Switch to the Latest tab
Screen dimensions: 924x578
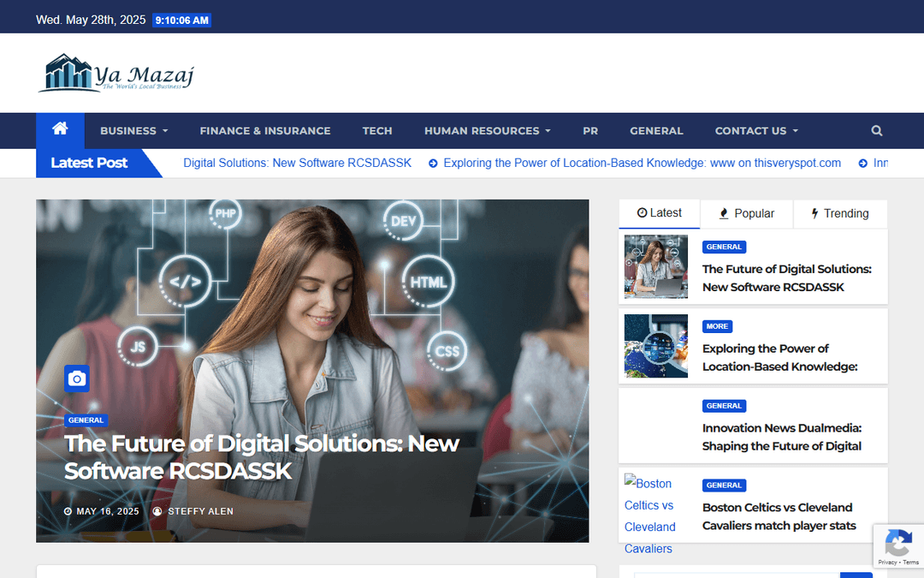660,213
